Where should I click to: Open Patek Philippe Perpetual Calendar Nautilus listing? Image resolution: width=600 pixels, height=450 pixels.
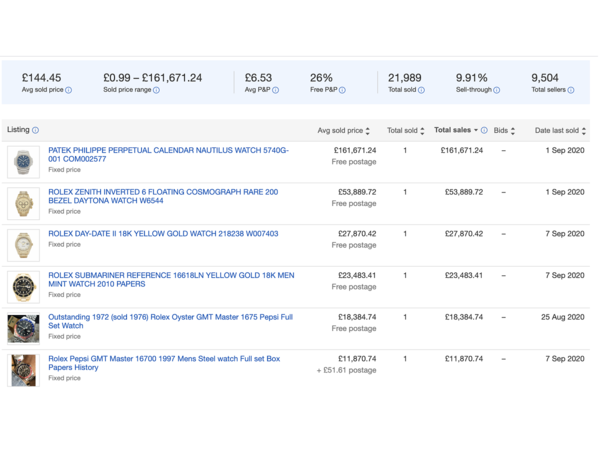pyautogui.click(x=168, y=155)
